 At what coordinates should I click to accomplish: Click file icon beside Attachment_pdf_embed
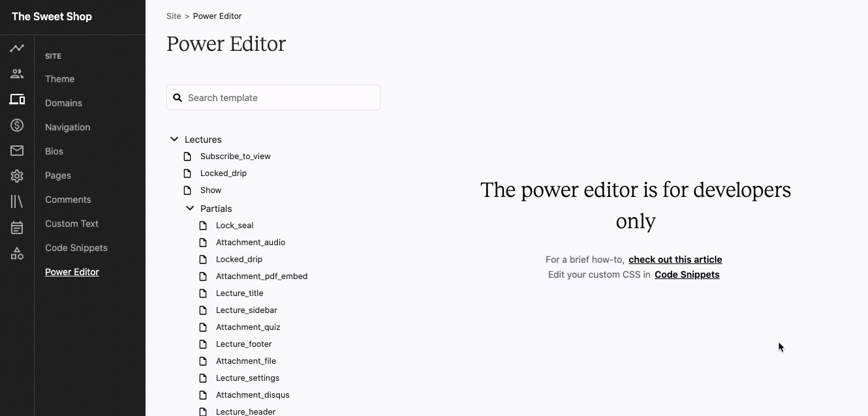(204, 276)
